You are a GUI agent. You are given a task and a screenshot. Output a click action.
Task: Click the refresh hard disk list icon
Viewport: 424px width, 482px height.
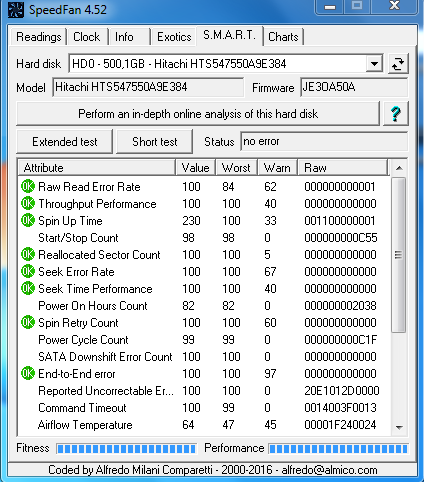pyautogui.click(x=398, y=64)
